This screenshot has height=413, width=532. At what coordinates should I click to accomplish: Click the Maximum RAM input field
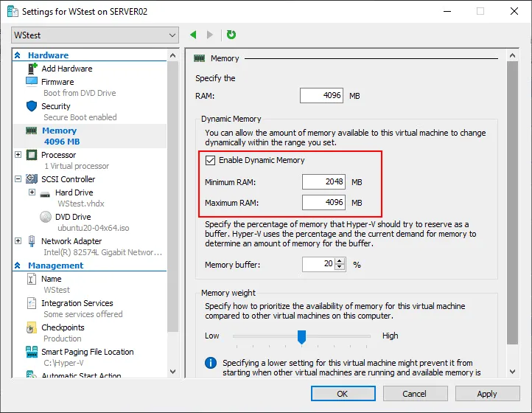tap(323, 203)
